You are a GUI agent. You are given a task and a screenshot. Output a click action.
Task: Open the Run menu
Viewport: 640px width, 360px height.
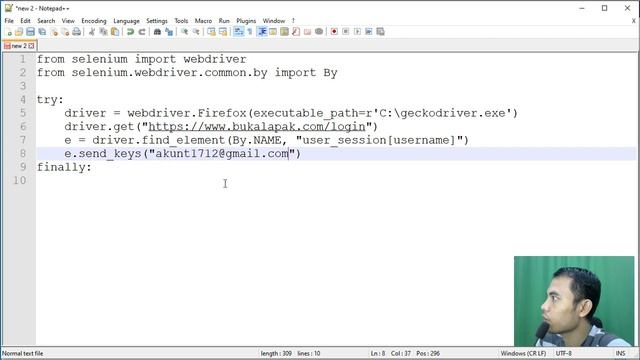click(x=224, y=21)
